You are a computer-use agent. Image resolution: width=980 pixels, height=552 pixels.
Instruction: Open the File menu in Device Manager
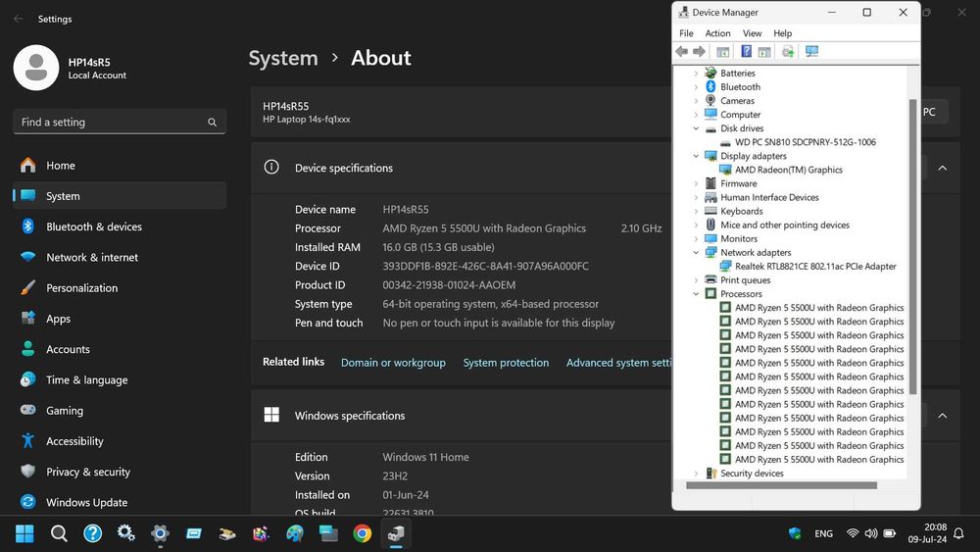(x=686, y=33)
